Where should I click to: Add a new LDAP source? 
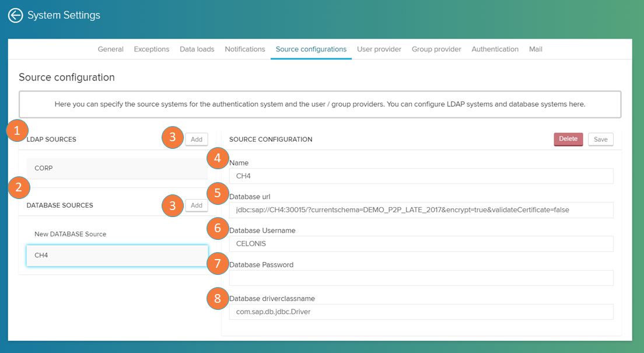pos(197,139)
